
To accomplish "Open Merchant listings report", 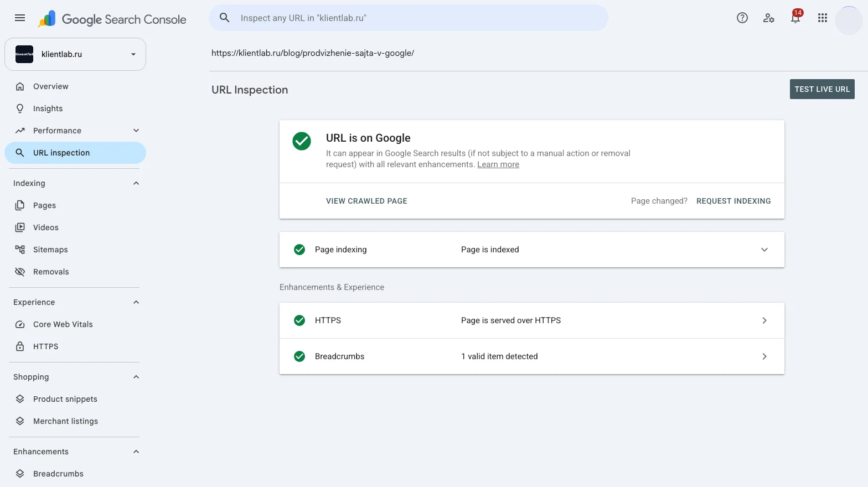I will [75, 421].
